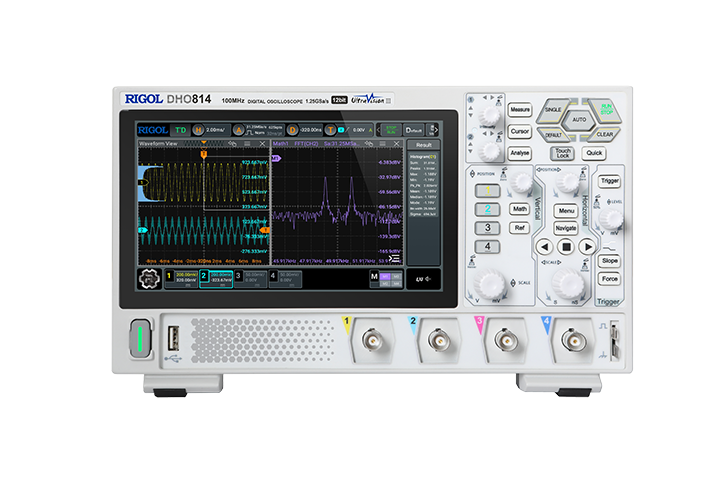Tap the orange H horizontal timebase icon
This screenshot has height=480, width=720.
(x=198, y=130)
